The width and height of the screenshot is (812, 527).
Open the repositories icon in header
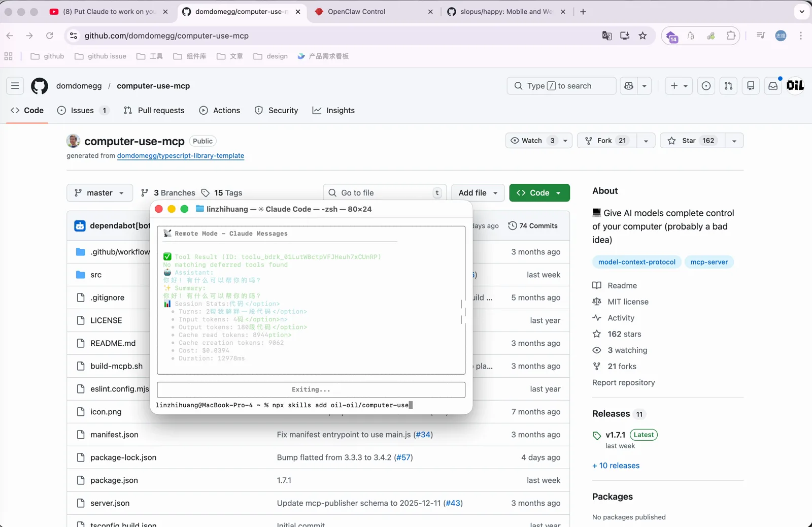pyautogui.click(x=751, y=86)
